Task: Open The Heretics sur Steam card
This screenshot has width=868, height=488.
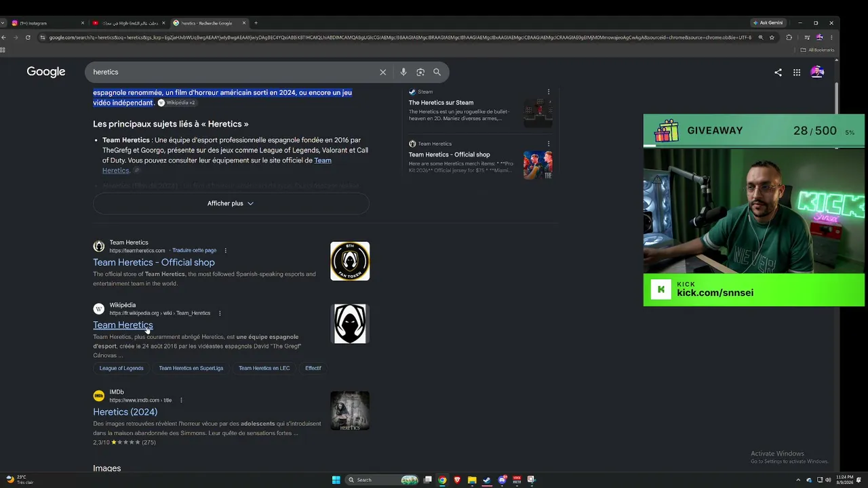Action: click(x=441, y=103)
